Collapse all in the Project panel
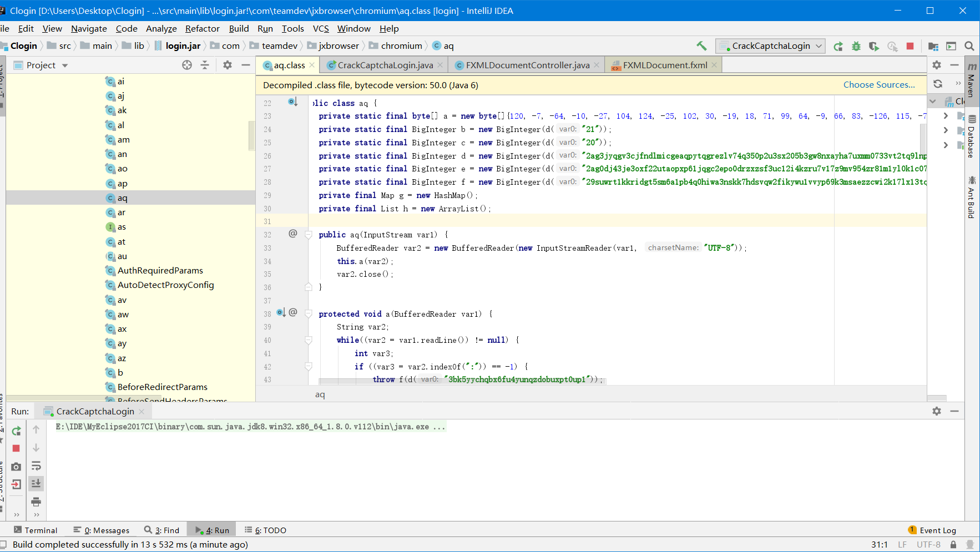This screenshot has height=552, width=980. (x=205, y=65)
